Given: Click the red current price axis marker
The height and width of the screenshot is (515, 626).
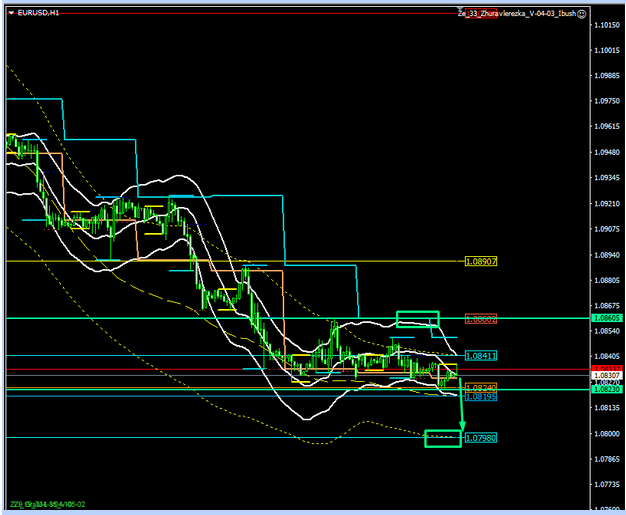Looking at the screenshot, I should point(607,370).
